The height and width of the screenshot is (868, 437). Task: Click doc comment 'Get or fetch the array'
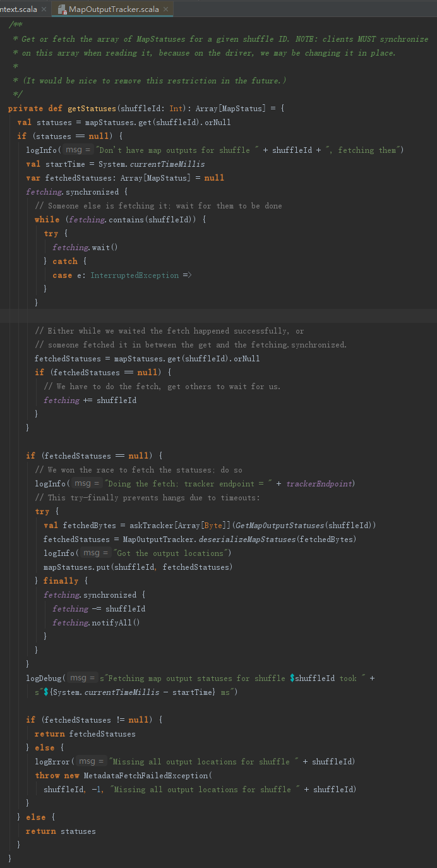click(220, 39)
